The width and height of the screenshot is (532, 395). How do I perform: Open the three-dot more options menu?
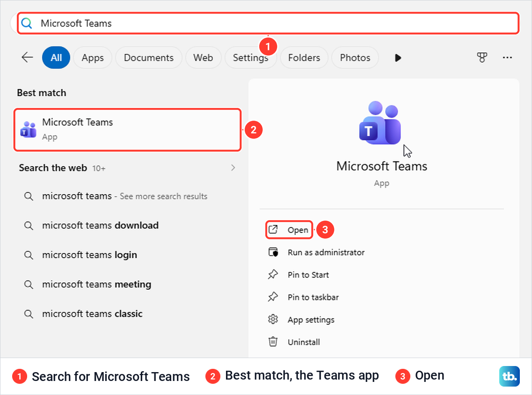[507, 57]
